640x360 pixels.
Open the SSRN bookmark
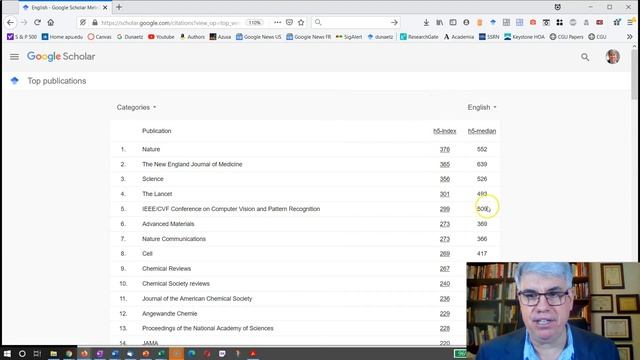489,37
